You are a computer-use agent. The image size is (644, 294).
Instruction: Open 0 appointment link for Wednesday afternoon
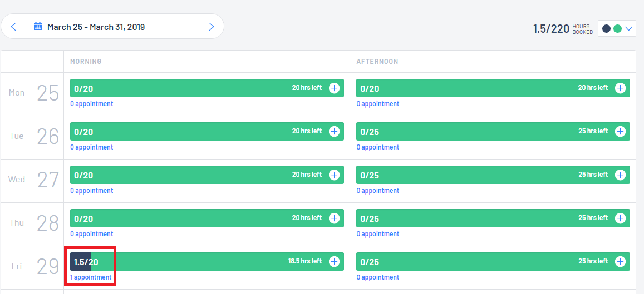[378, 191]
